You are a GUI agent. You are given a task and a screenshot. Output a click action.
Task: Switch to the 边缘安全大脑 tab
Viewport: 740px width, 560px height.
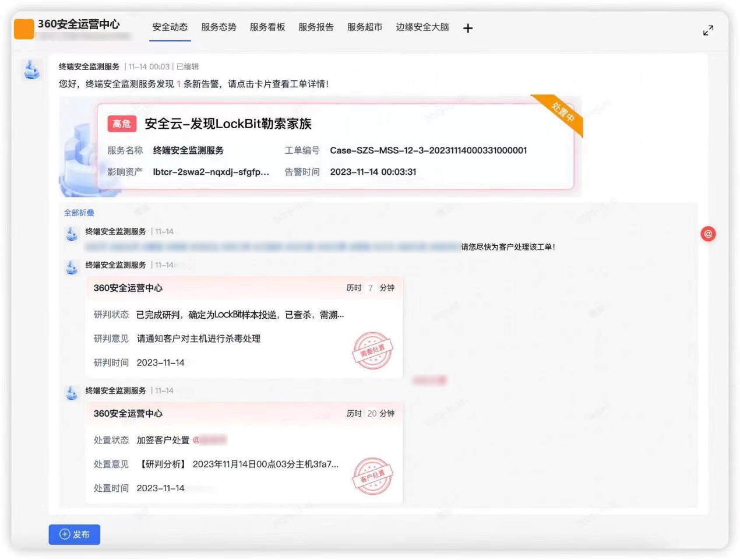(422, 27)
